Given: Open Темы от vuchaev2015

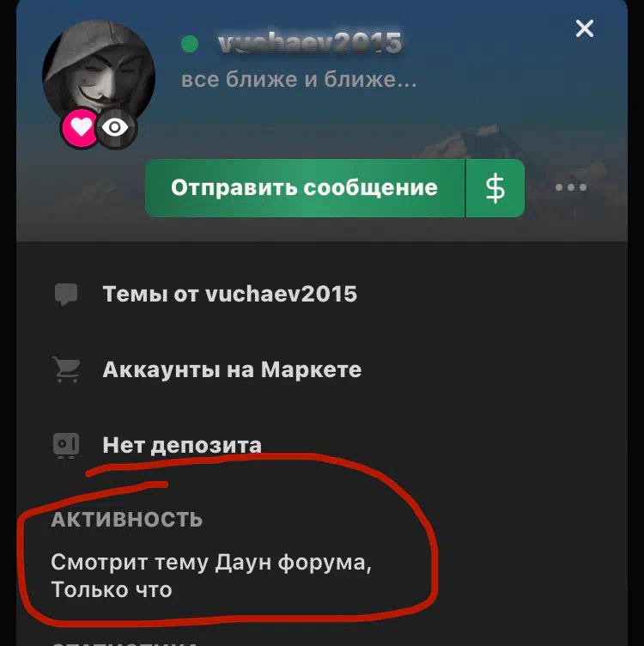Looking at the screenshot, I should [x=230, y=294].
